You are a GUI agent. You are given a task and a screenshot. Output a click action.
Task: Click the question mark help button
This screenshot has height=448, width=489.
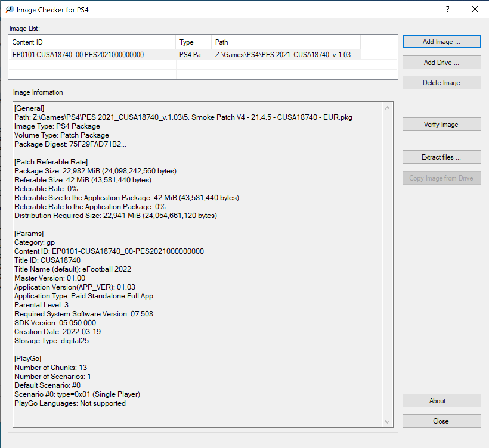(x=448, y=9)
